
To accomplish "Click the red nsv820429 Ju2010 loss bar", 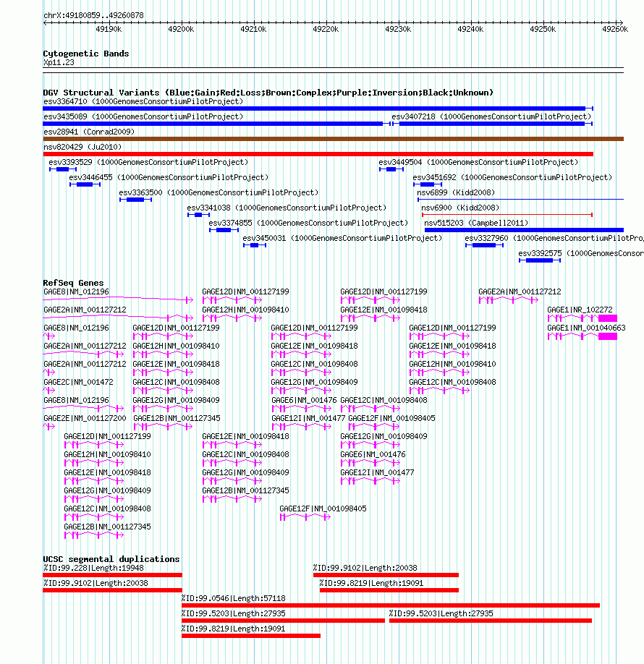I will click(x=318, y=154).
